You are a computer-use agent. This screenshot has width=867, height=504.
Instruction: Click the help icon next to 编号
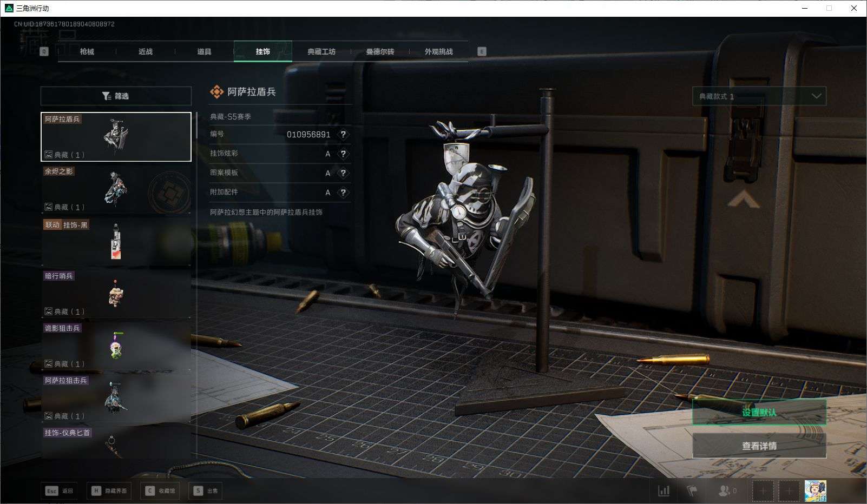[x=343, y=135]
